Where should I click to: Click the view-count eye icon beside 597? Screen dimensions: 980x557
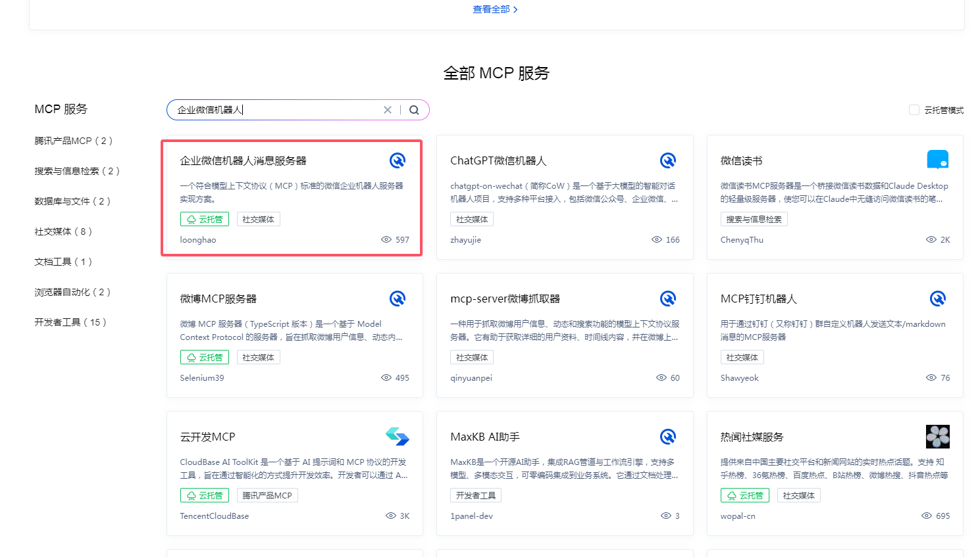pyautogui.click(x=386, y=239)
